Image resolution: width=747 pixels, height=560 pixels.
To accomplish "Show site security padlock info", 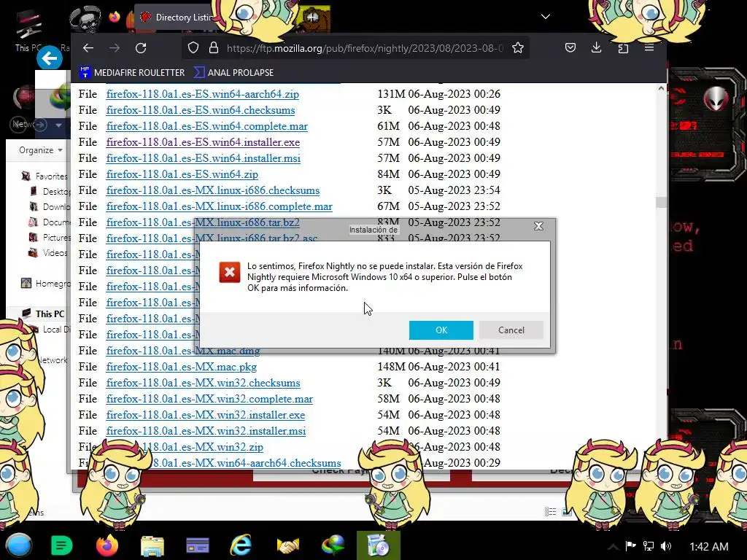I will tap(214, 48).
